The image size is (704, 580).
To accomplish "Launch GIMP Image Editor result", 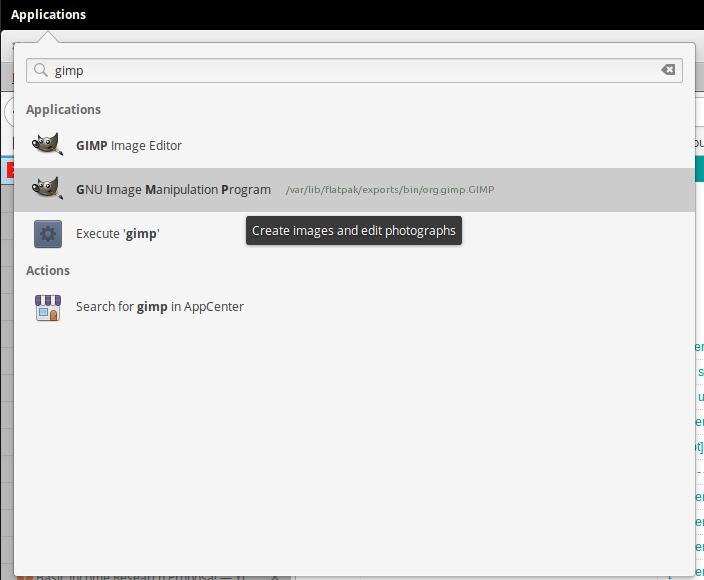I will point(354,145).
